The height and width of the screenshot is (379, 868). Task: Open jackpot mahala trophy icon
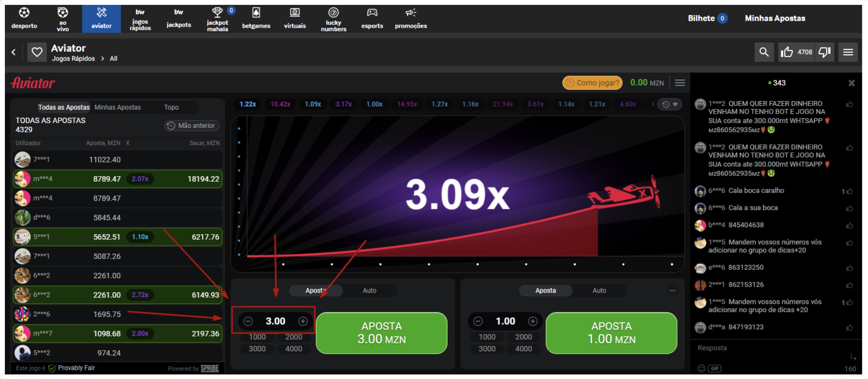click(217, 13)
